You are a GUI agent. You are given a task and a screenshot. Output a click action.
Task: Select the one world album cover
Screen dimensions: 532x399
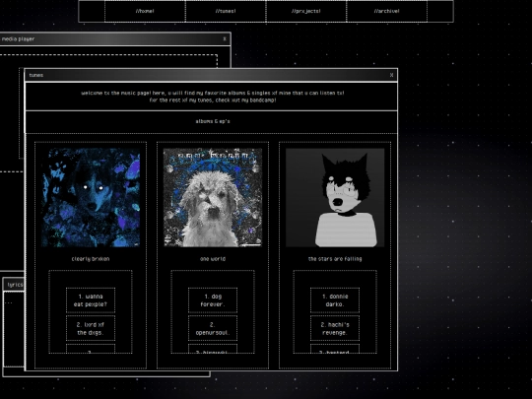(213, 197)
